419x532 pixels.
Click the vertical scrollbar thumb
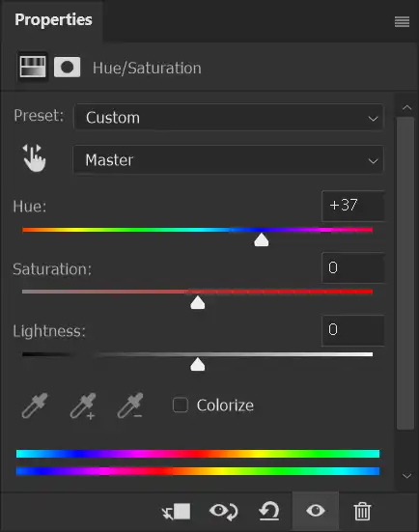click(x=405, y=273)
